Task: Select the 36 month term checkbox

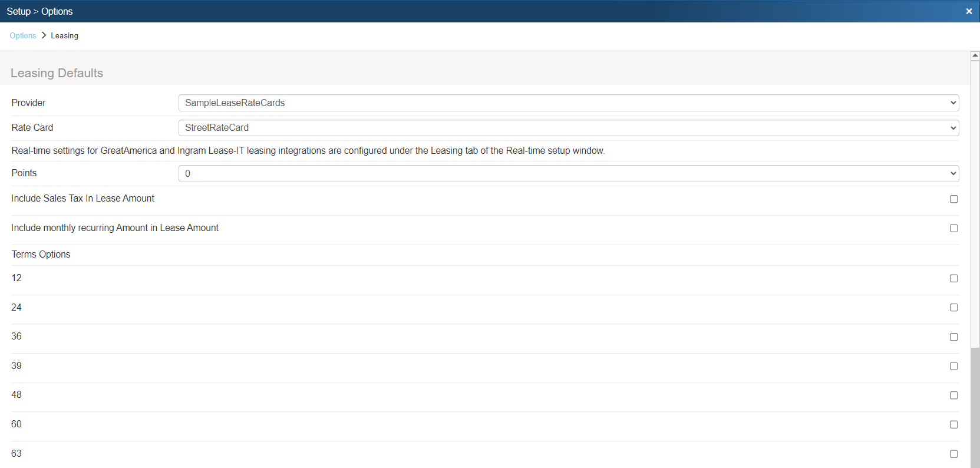Action: click(x=953, y=337)
